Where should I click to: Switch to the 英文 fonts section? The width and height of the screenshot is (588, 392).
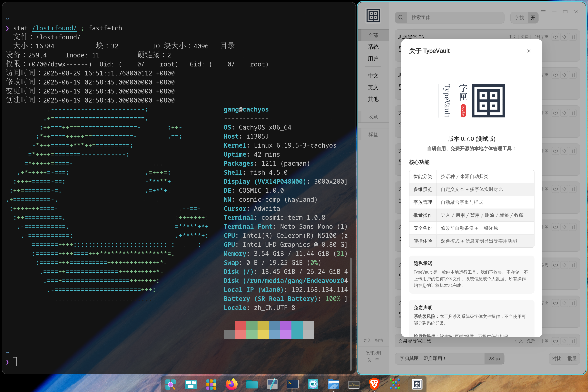[373, 87]
